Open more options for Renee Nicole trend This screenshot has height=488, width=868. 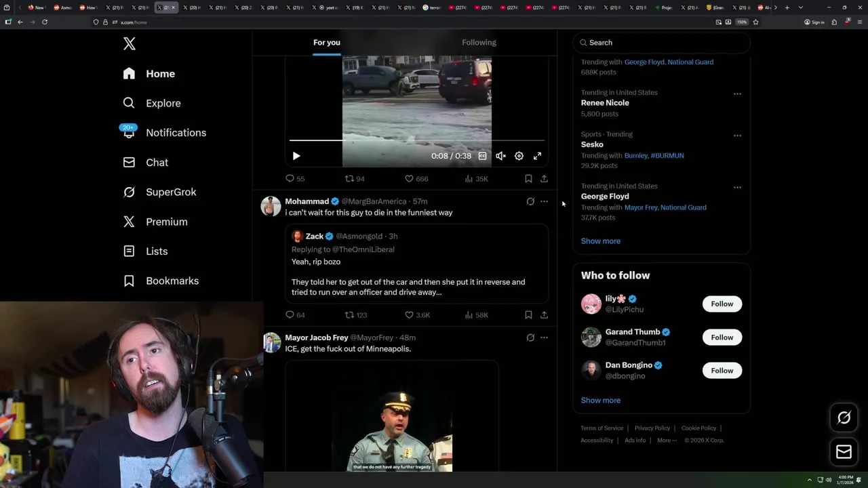[x=737, y=94]
